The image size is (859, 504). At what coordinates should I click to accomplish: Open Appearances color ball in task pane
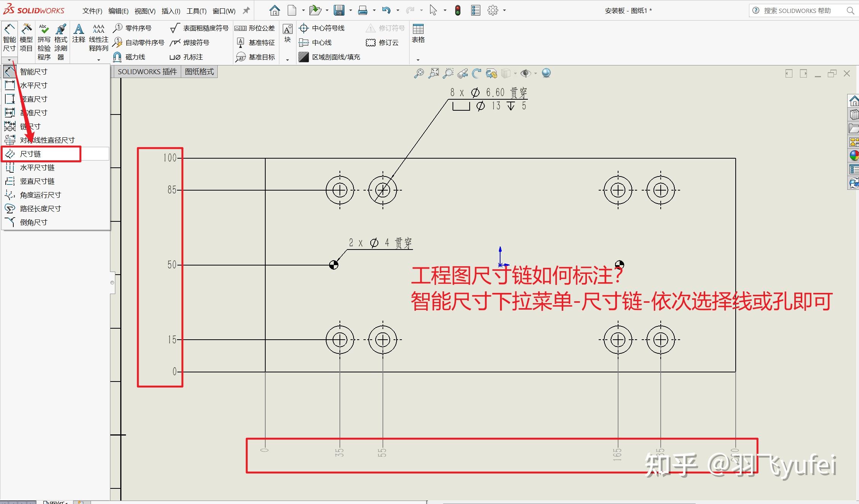[854, 156]
